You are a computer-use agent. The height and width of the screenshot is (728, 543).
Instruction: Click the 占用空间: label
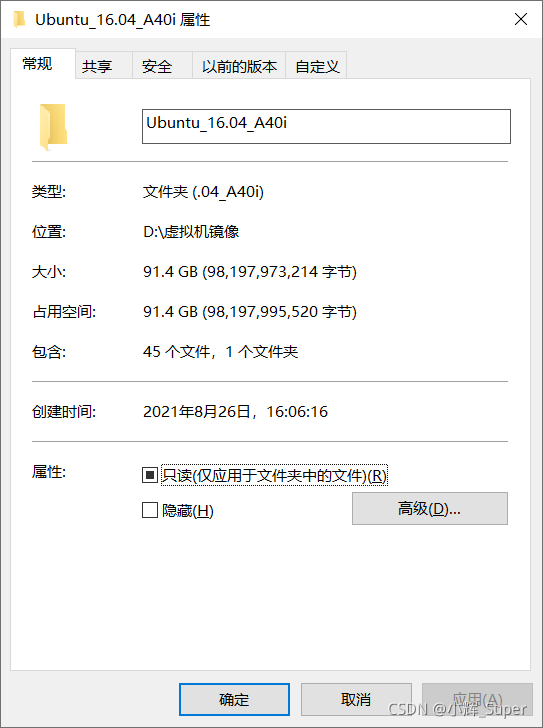coord(64,312)
